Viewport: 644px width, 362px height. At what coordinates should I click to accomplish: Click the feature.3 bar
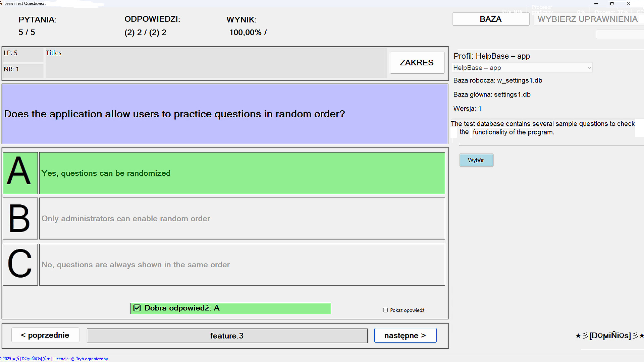click(227, 336)
